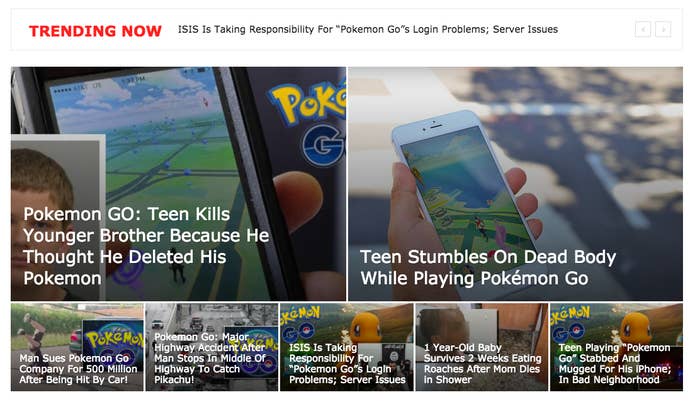Click the previous trending arrow icon
Screen dimensions: 700x407
click(x=642, y=30)
